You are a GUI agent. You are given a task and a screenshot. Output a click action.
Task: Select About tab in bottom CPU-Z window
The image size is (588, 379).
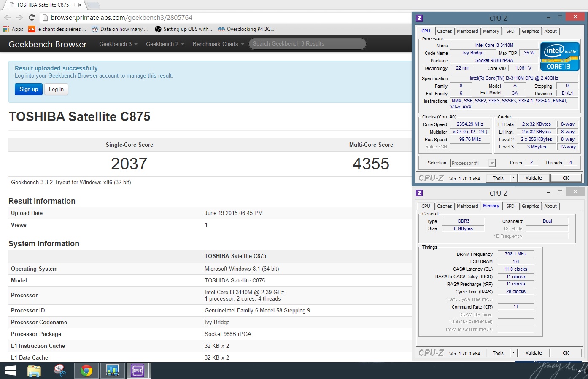(x=550, y=206)
